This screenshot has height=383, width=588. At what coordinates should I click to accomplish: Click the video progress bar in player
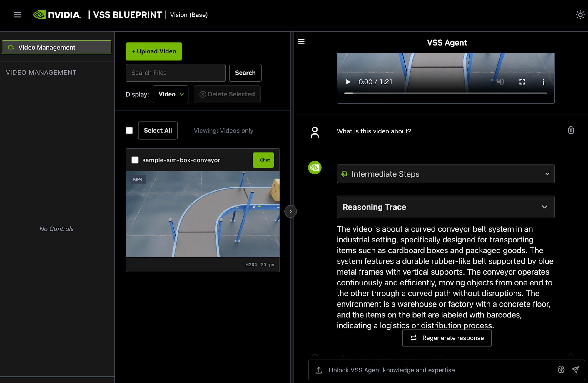tap(446, 93)
